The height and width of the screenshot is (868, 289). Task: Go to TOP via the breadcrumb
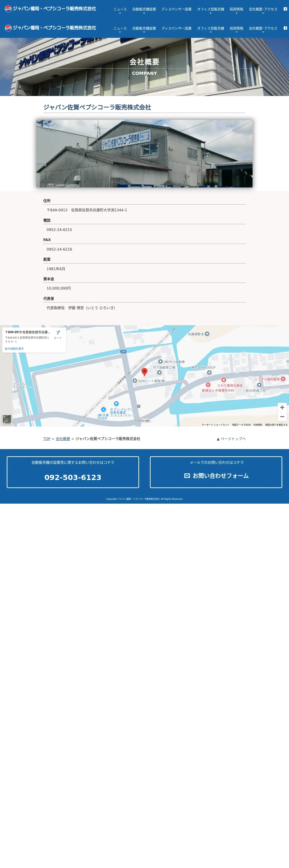pyautogui.click(x=47, y=439)
